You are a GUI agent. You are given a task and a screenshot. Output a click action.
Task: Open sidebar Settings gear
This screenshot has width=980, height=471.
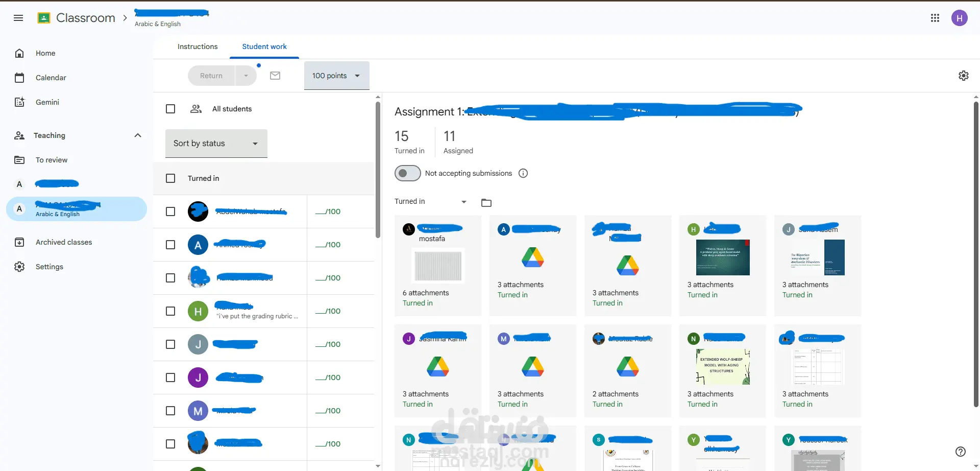tap(19, 267)
